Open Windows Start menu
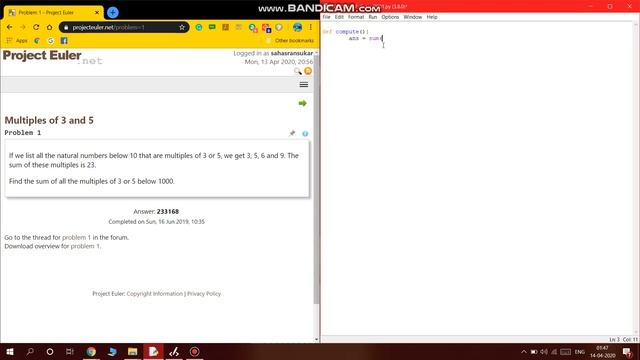The height and width of the screenshot is (360, 640). click(10, 351)
